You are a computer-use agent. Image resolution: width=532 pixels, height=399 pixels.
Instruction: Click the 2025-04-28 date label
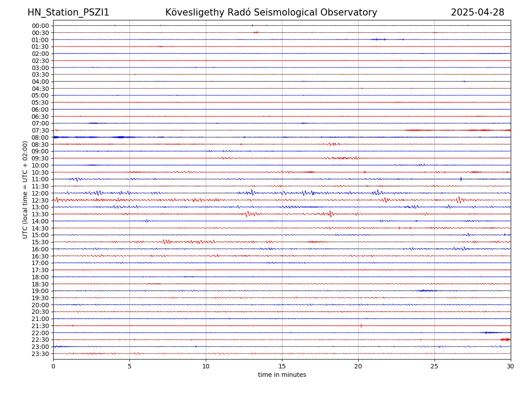pos(477,12)
